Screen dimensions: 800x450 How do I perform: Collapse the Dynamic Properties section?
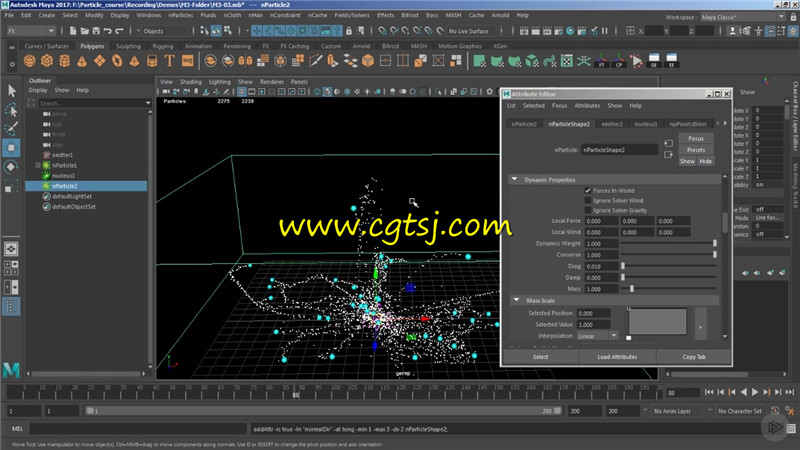pyautogui.click(x=514, y=180)
